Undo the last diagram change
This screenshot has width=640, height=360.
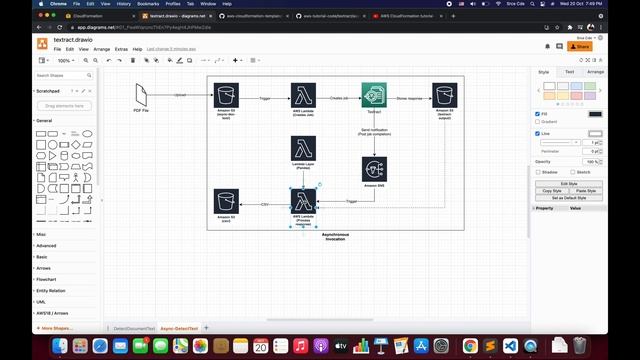tap(109, 60)
